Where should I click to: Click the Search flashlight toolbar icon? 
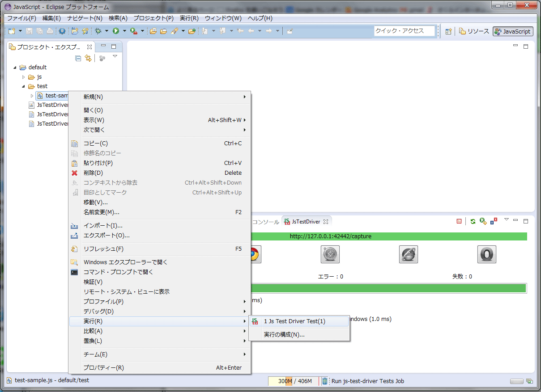click(175, 31)
